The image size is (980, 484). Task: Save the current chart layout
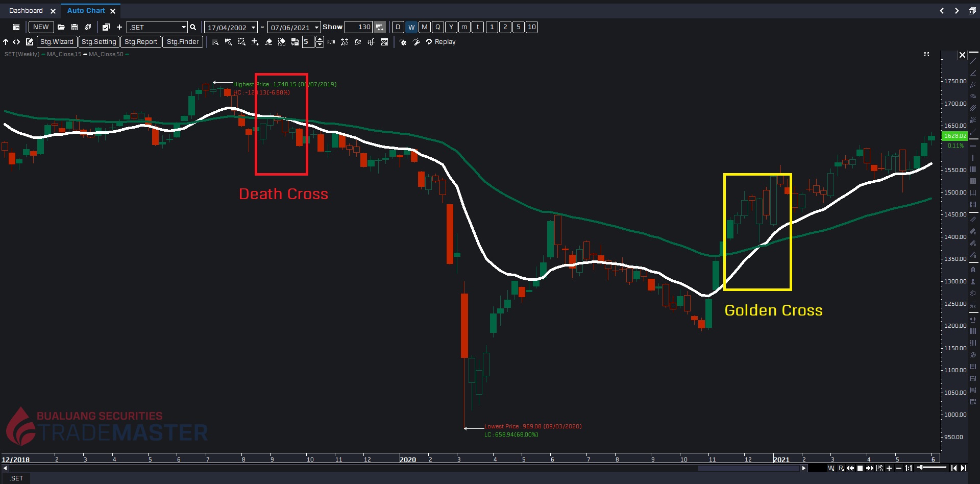click(74, 27)
